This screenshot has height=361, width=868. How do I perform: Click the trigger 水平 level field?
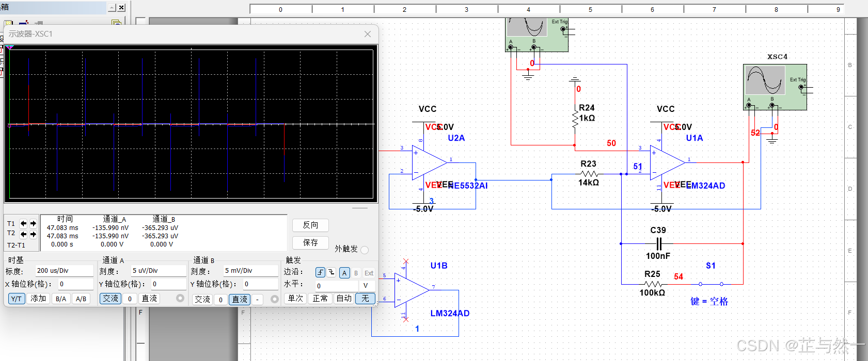point(336,286)
